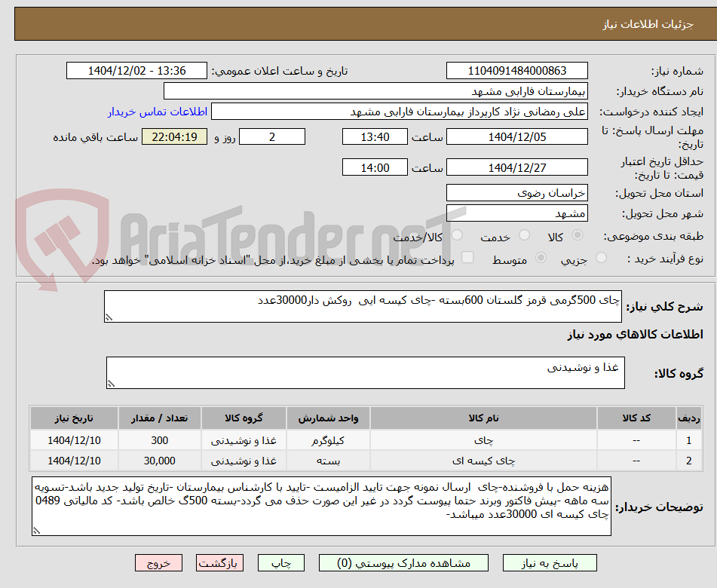717x588 pixels.
Task: Select the کالا radio button
Action: click(x=578, y=235)
